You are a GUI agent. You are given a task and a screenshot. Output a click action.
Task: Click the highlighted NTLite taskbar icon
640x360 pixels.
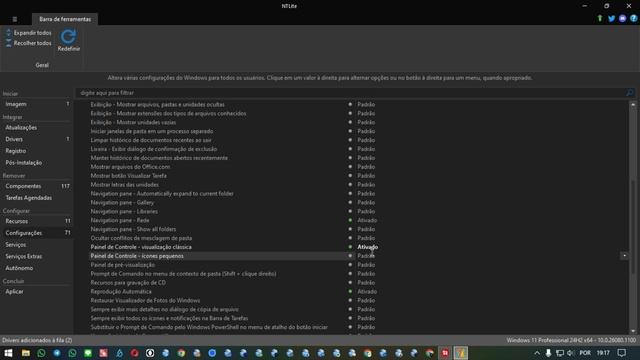[460, 353]
